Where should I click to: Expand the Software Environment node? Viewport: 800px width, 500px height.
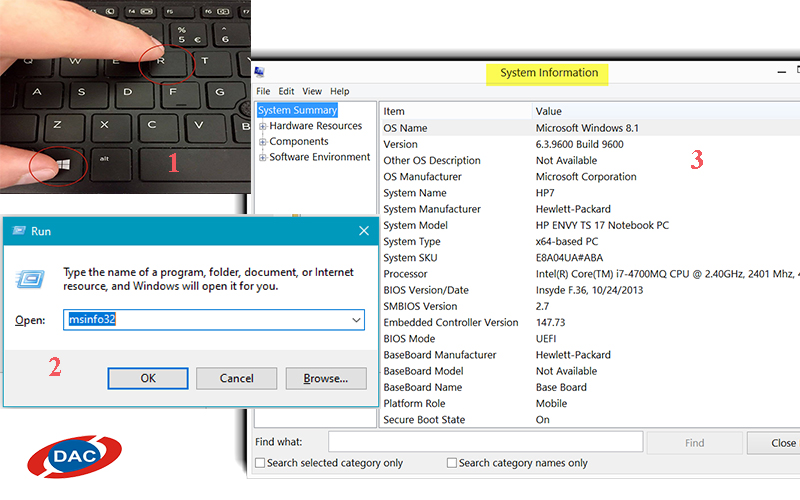coord(263,157)
